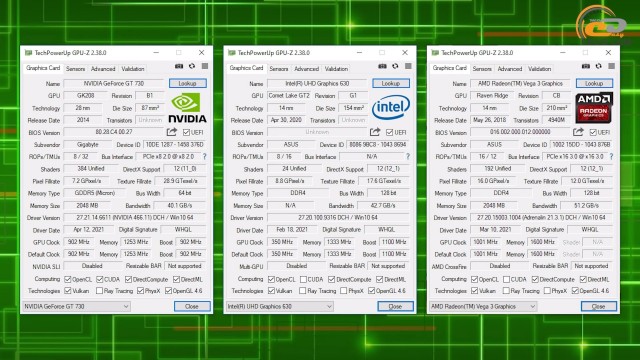The width and height of the screenshot is (640, 360).
Task: Click Lookup button for AMD Radeon Vega 3
Action: [594, 83]
